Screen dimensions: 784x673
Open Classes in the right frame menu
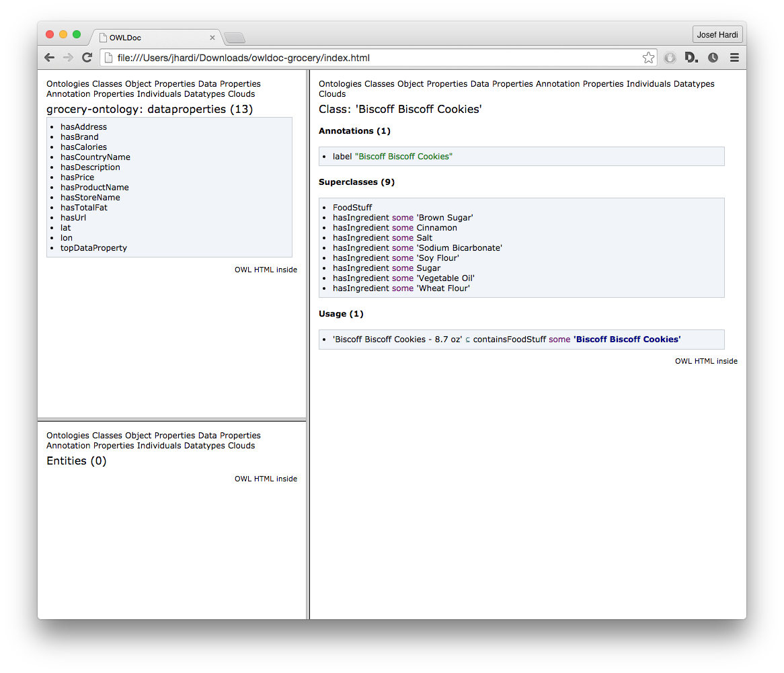click(379, 84)
